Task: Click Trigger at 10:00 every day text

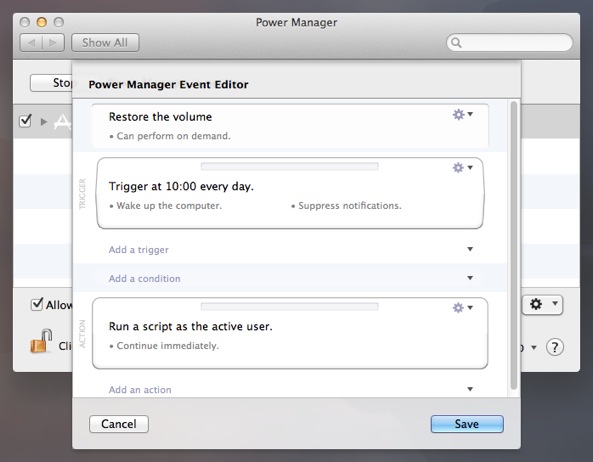Action: [x=181, y=186]
